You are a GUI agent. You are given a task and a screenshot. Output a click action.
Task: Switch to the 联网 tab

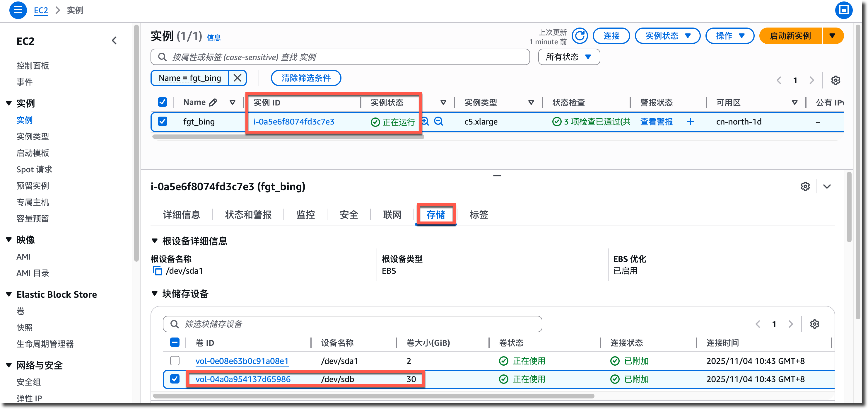coord(392,215)
